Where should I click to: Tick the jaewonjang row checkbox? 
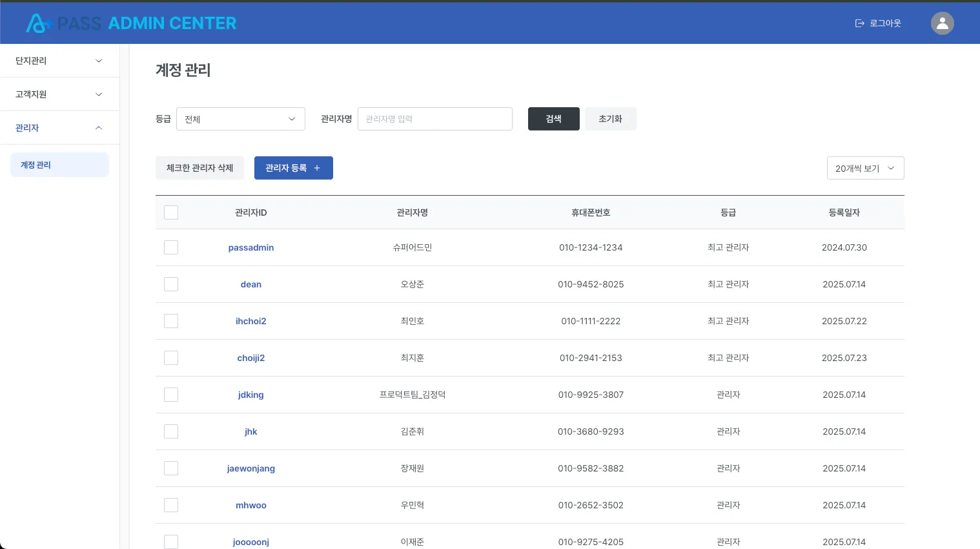tap(171, 468)
